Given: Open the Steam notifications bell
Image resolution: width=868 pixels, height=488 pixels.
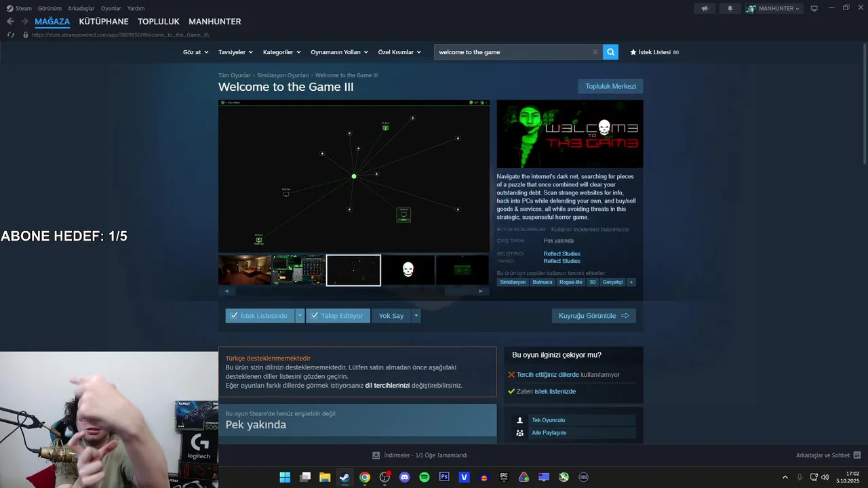Looking at the screenshot, I should [730, 8].
